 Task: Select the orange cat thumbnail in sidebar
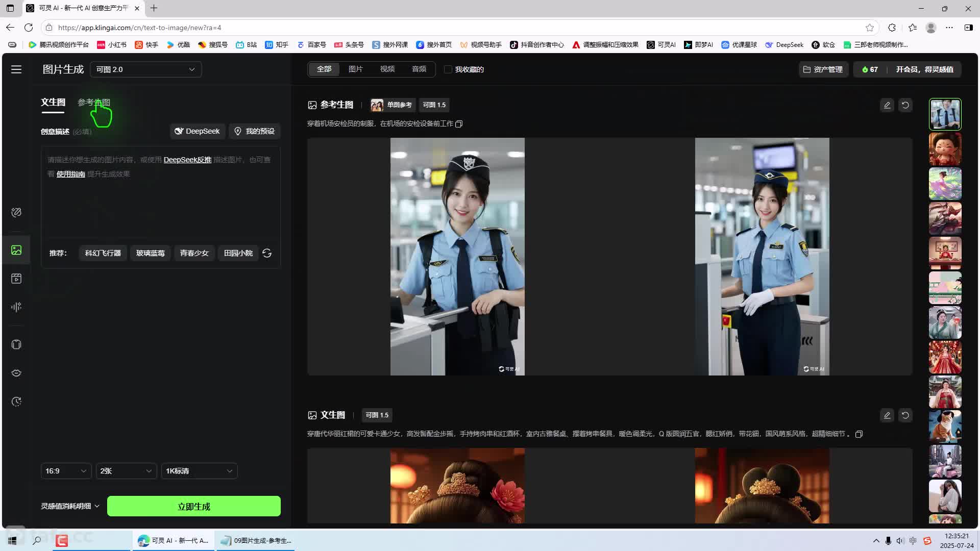click(x=945, y=426)
